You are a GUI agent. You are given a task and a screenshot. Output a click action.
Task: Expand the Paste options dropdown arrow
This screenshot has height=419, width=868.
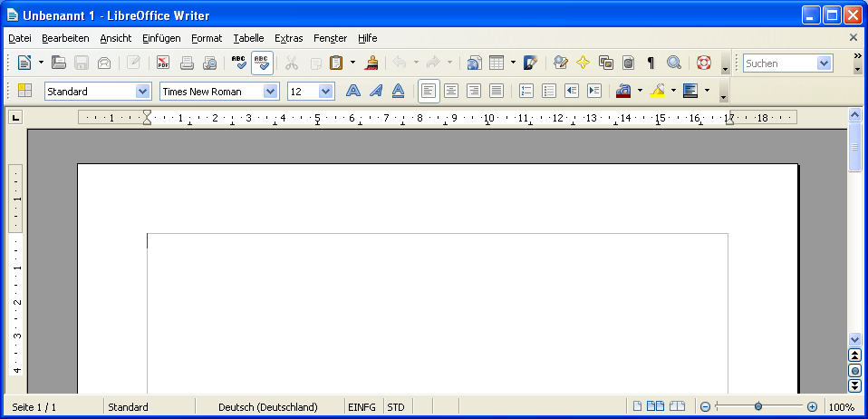tap(352, 63)
